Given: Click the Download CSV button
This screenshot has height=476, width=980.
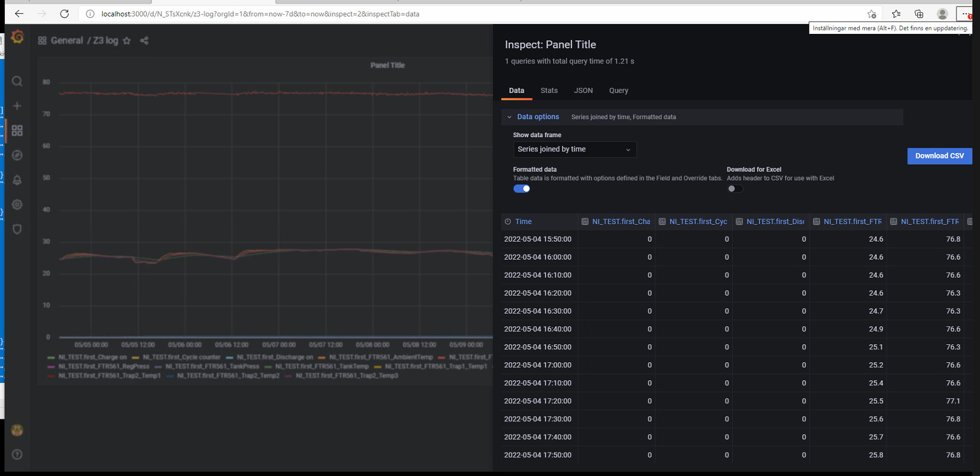Looking at the screenshot, I should [940, 156].
